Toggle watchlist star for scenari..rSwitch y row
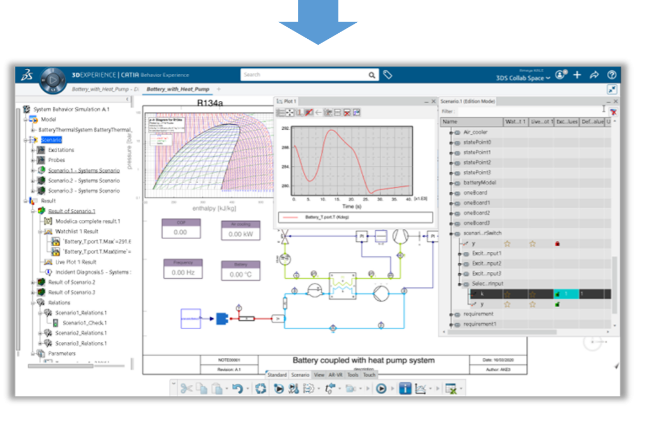This screenshot has width=654, height=425. (x=507, y=244)
